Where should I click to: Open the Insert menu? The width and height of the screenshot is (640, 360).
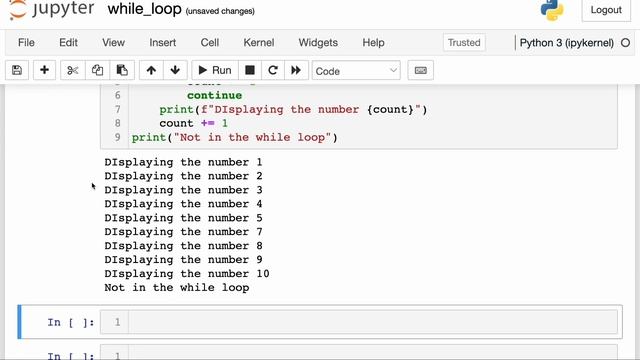click(x=162, y=42)
